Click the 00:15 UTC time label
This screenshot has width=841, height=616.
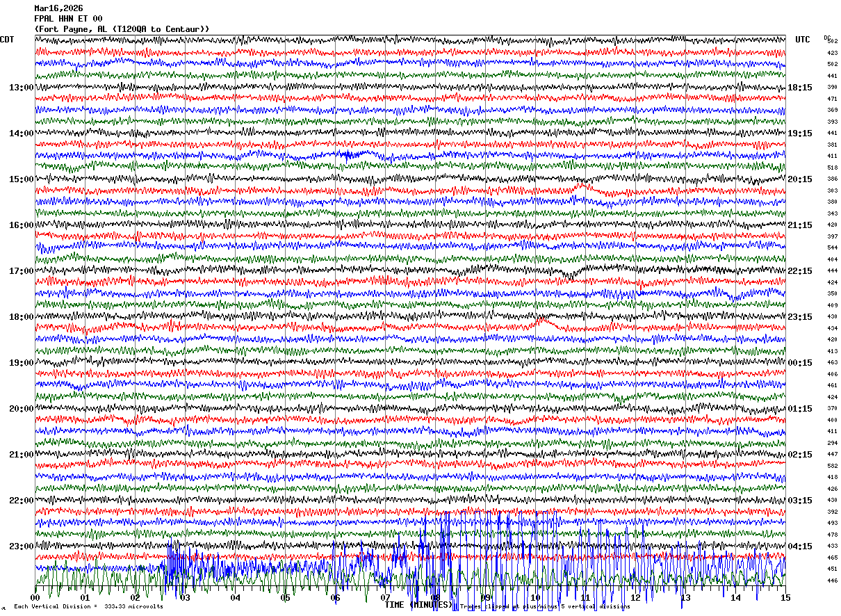tap(800, 363)
